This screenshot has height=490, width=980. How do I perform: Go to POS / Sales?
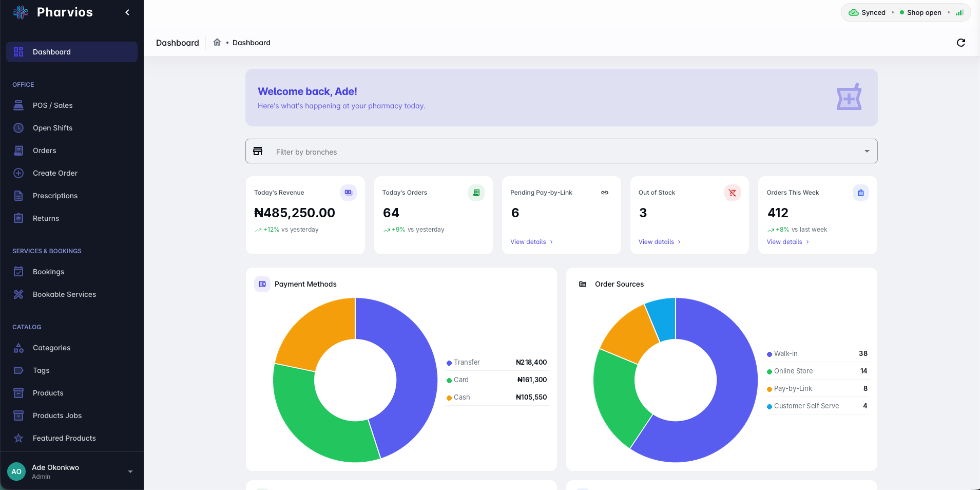click(72, 105)
